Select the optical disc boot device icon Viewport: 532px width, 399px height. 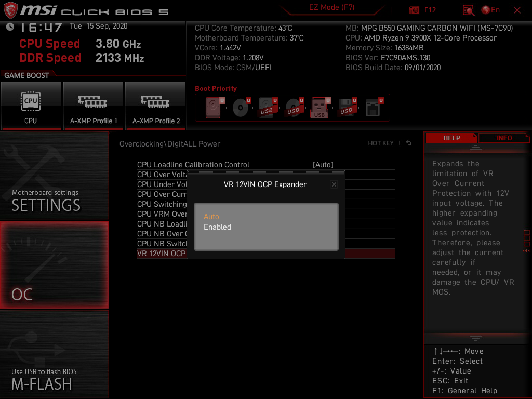pos(241,108)
